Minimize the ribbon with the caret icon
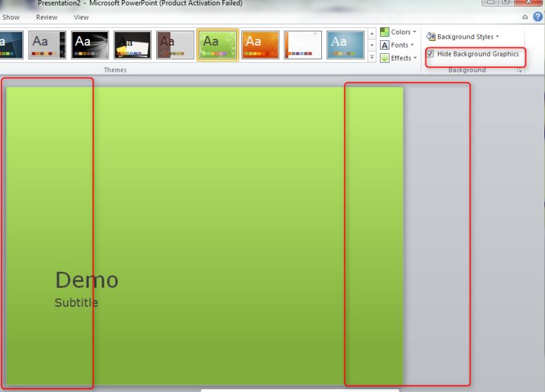The height and width of the screenshot is (392, 545). 525,17
